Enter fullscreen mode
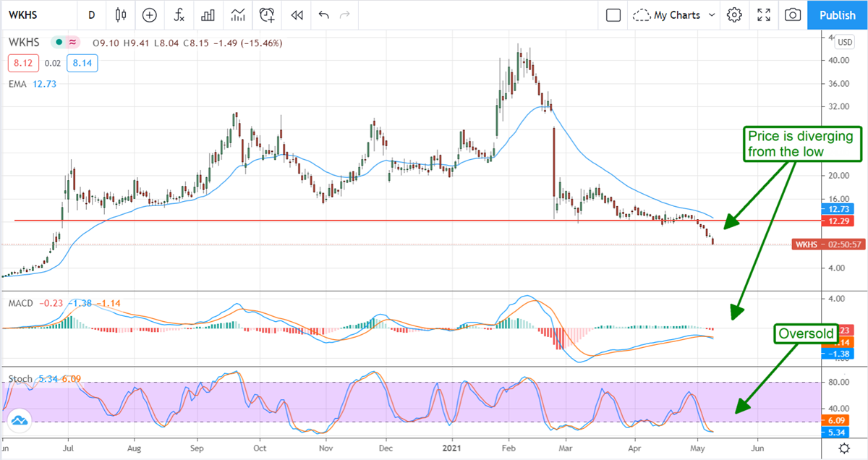 (x=763, y=14)
